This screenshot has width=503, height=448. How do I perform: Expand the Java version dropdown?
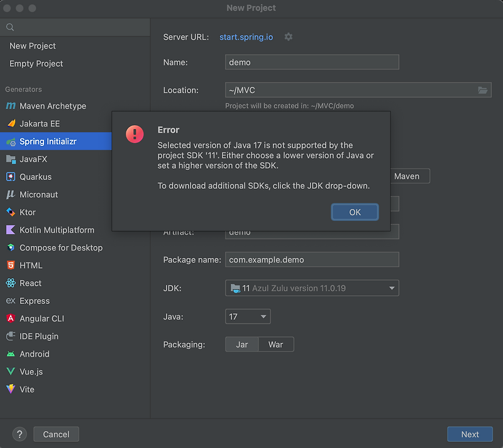pyautogui.click(x=263, y=316)
